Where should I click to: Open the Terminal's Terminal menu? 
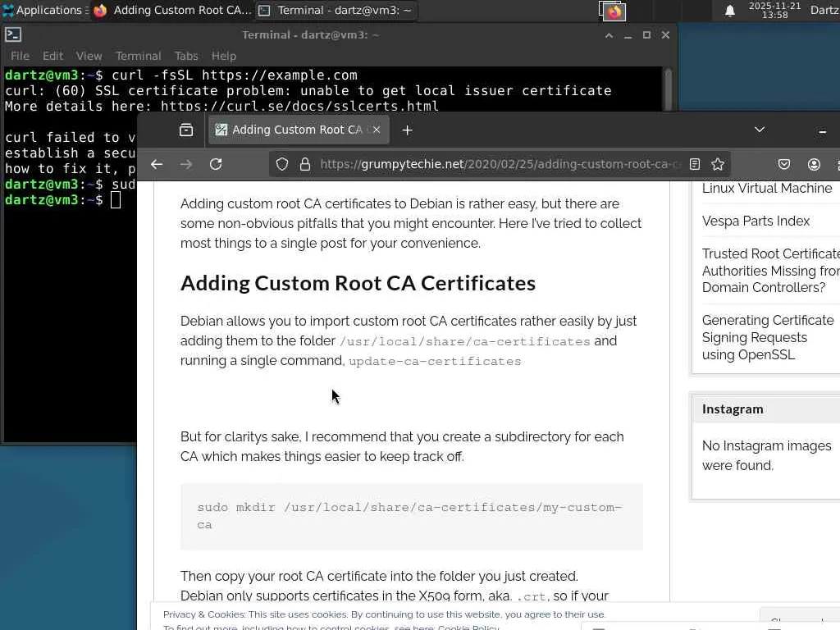click(138, 56)
